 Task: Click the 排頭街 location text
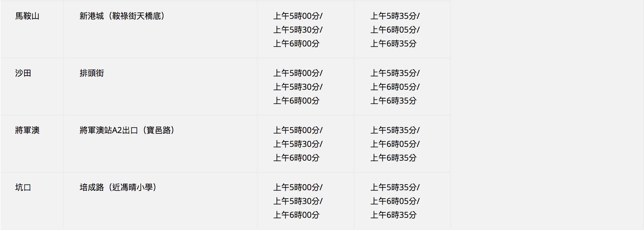click(x=91, y=73)
